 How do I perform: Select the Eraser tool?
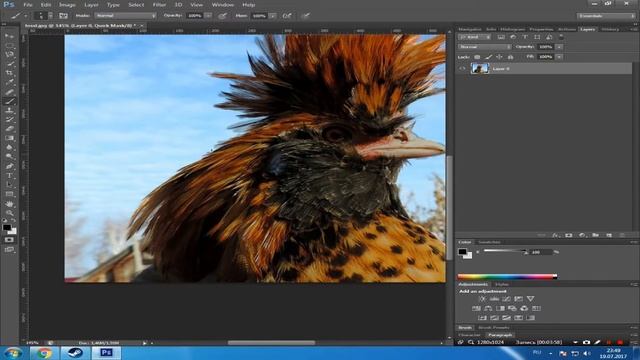coord(9,129)
